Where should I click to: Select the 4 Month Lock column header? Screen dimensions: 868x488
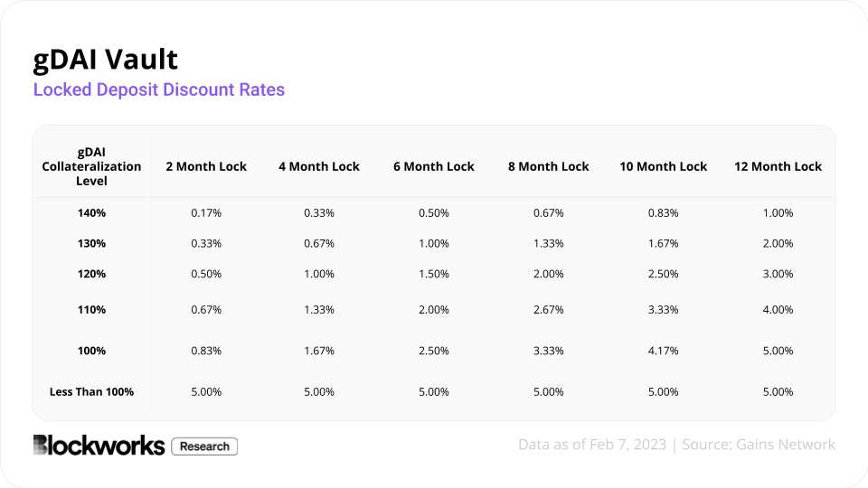[319, 166]
